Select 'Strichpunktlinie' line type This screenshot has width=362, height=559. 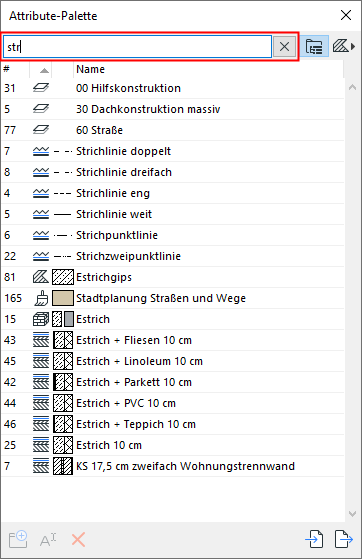pos(117,235)
